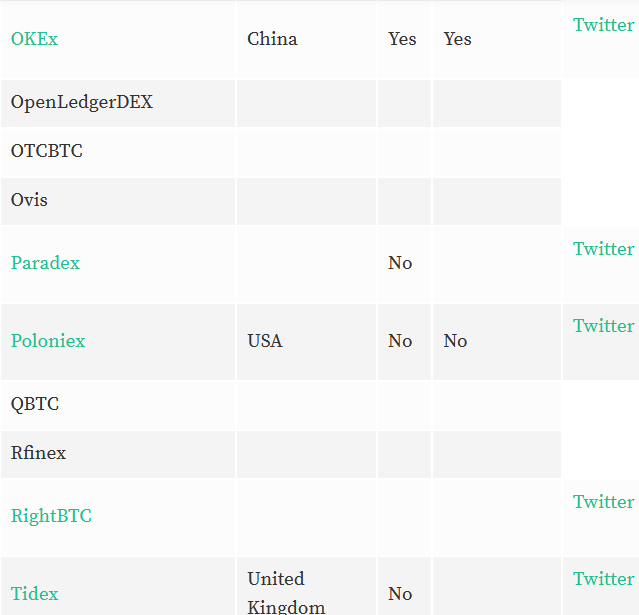639x615 pixels.
Task: Open Twitter link in RightBTC row
Action: coord(604,502)
